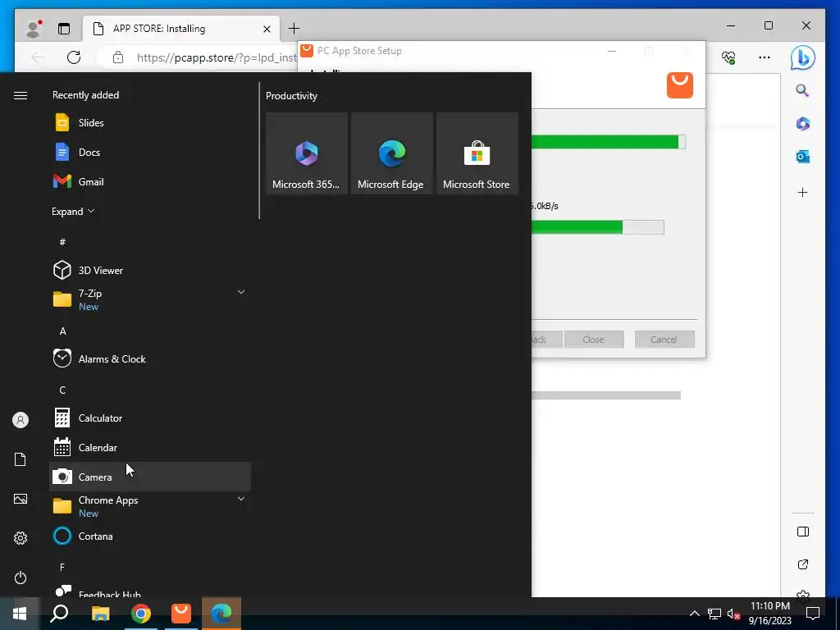Close the APP STORE: Installing tab

[x=267, y=29]
